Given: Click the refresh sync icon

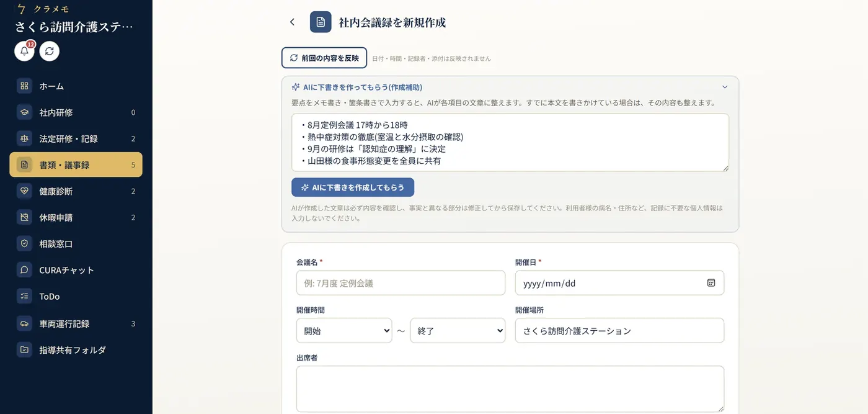Looking at the screenshot, I should [x=50, y=51].
